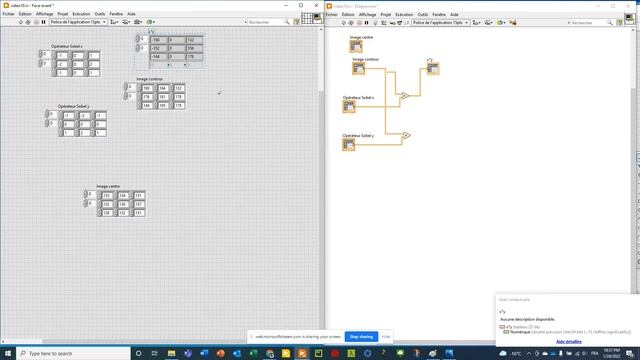The height and width of the screenshot is (360, 640).
Task: Click connector pane grid icon in Face-avant window
Action: [x=307, y=18]
